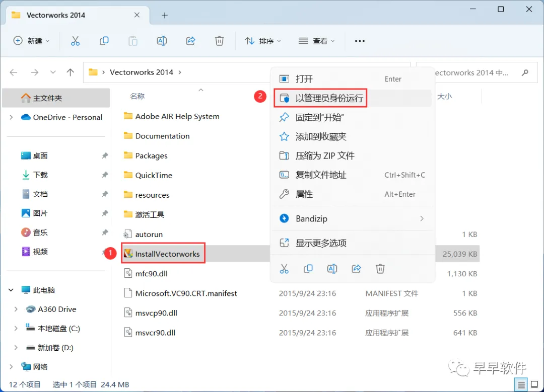Switch to large thumbnails view icon in status bar
Image resolution: width=544 pixels, height=392 pixels.
pyautogui.click(x=534, y=384)
